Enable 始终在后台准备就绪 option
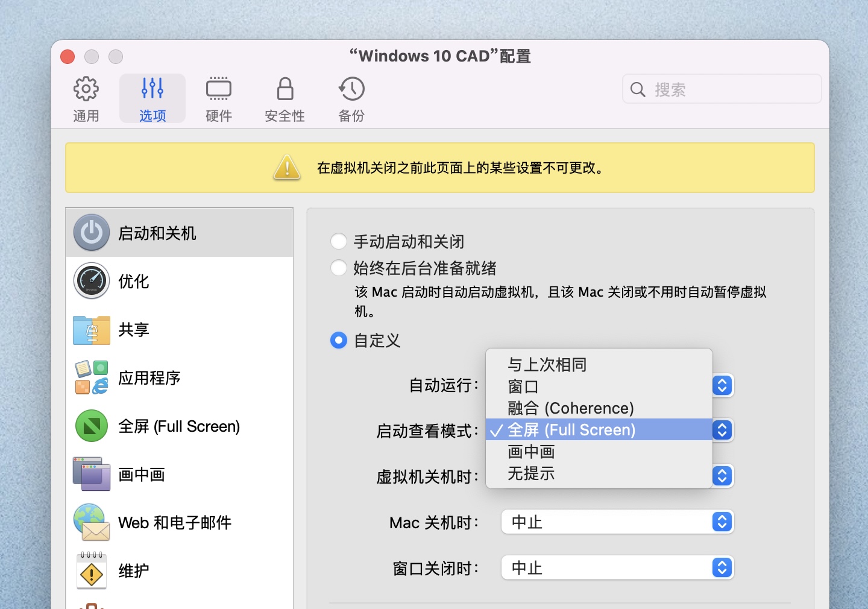Image resolution: width=868 pixels, height=609 pixels. (339, 268)
